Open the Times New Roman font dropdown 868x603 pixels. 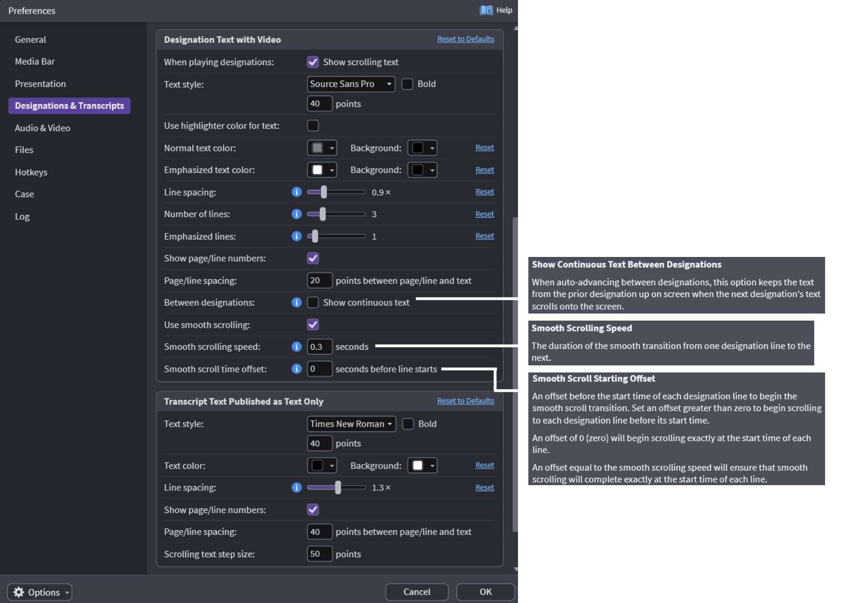coord(351,424)
